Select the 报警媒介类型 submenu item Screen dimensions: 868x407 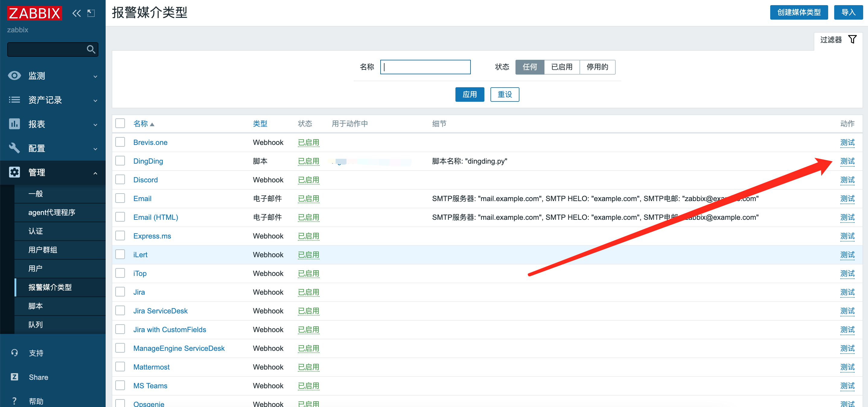pos(60,287)
